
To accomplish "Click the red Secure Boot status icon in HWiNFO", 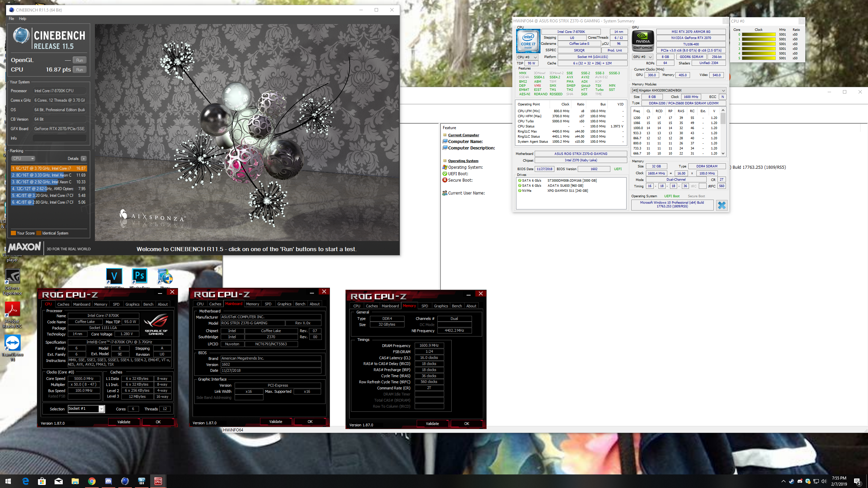I will coord(445,180).
